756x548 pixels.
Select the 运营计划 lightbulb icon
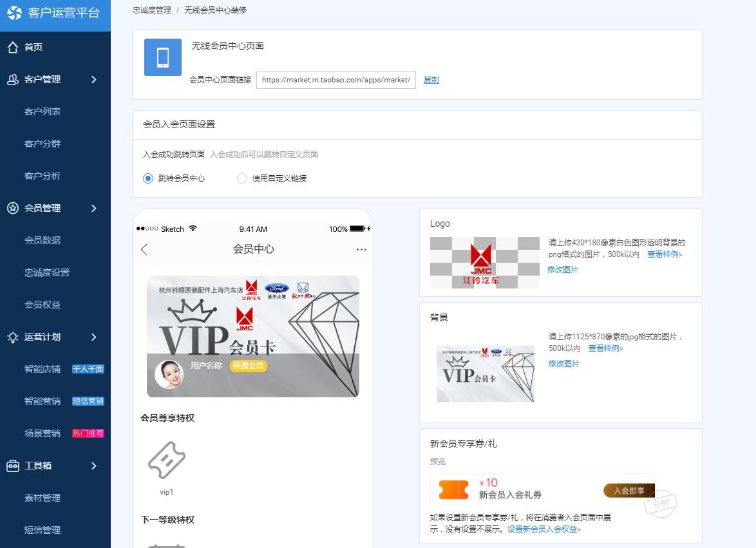[x=13, y=337]
